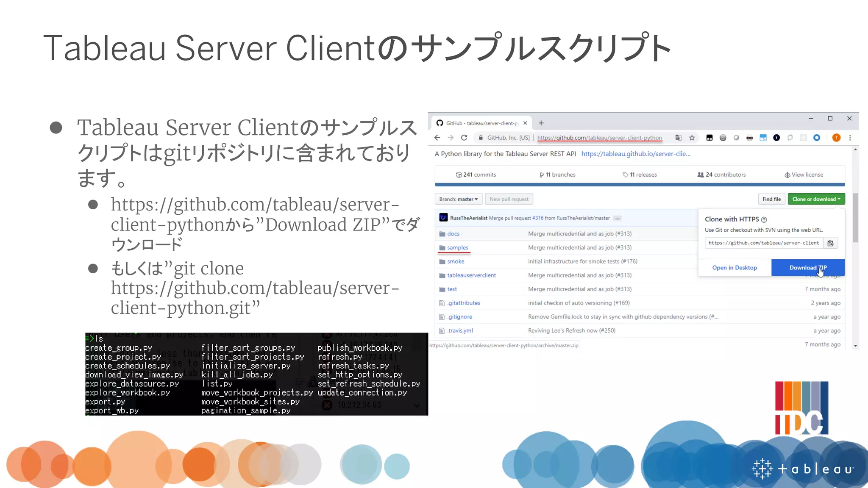This screenshot has height=488, width=868.
Task: Click '2 years ago' timestamp for .gitattributes
Action: tap(825, 303)
